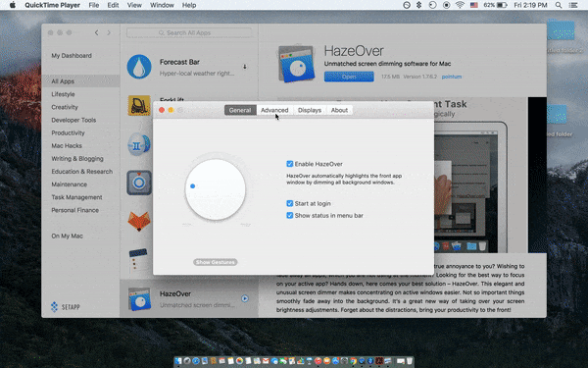Viewport: 588px width, 368px height.
Task: Click the blue dot on the dial
Action: point(193,185)
